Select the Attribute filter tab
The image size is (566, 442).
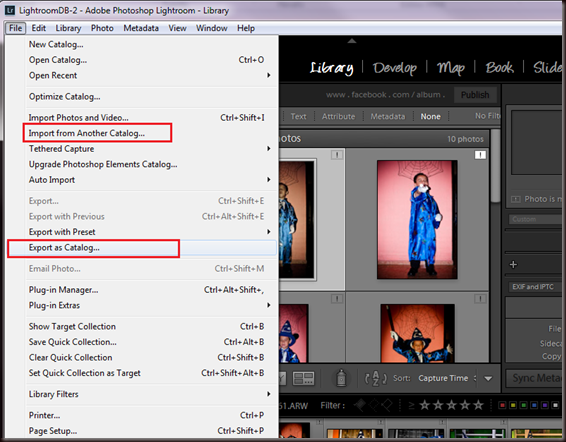(338, 116)
